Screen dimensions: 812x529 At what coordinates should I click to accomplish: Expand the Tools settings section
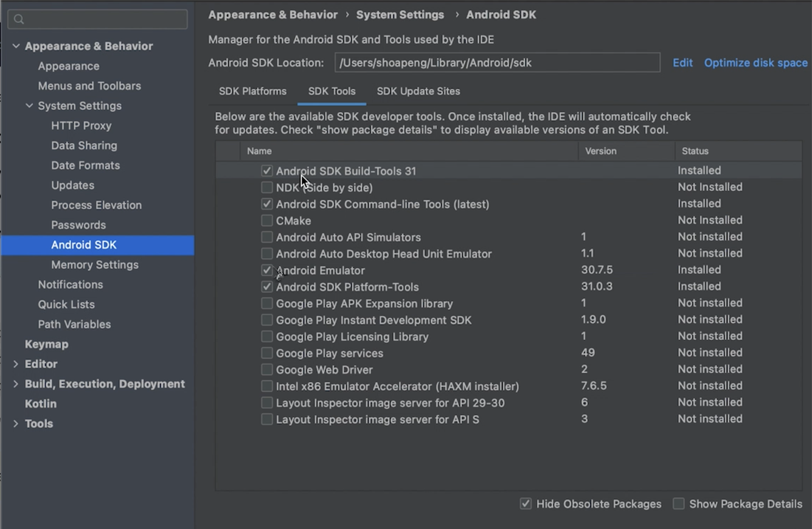(x=16, y=423)
